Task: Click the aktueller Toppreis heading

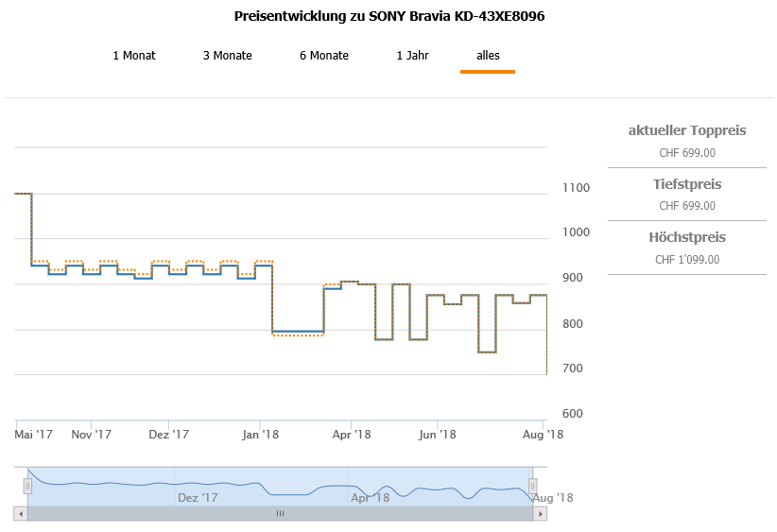Action: pos(686,130)
